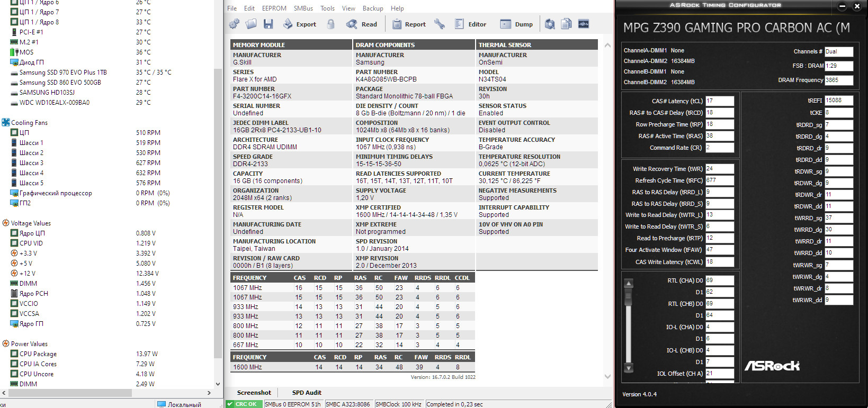Click the Локальный computer icon in status bar
This screenshot has width=868, height=408.
tap(162, 404)
